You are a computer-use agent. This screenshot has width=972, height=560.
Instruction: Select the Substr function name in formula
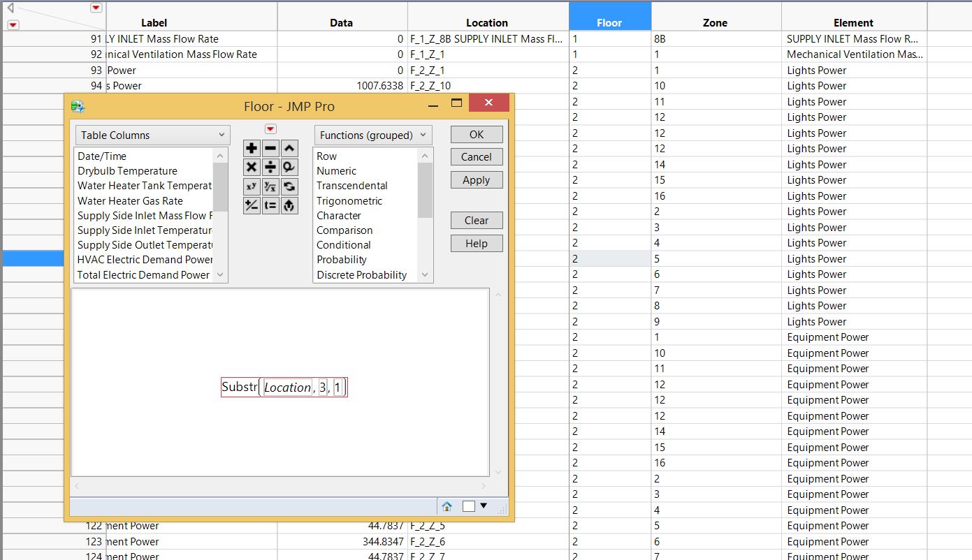(239, 387)
